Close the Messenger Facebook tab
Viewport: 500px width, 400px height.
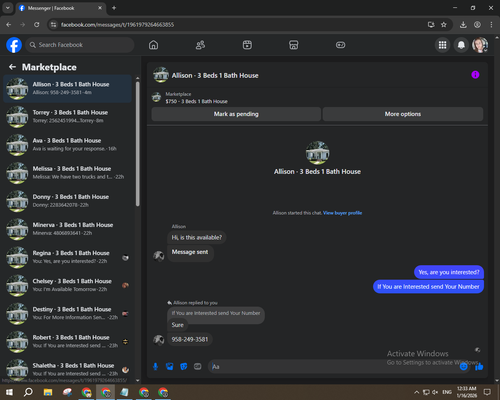tap(100, 8)
